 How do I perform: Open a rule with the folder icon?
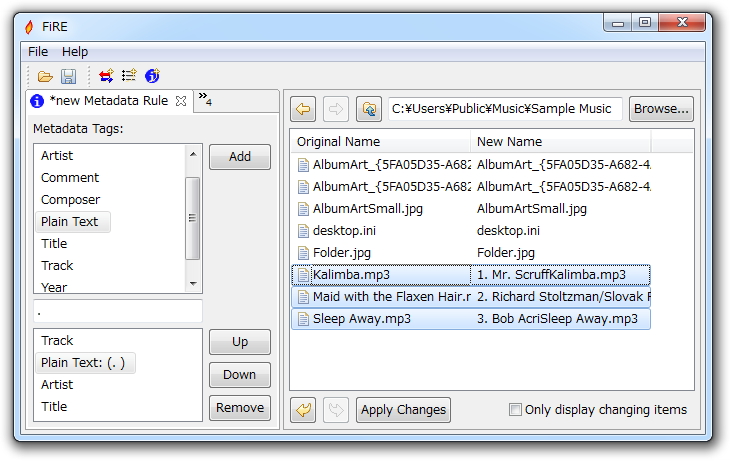(x=45, y=76)
